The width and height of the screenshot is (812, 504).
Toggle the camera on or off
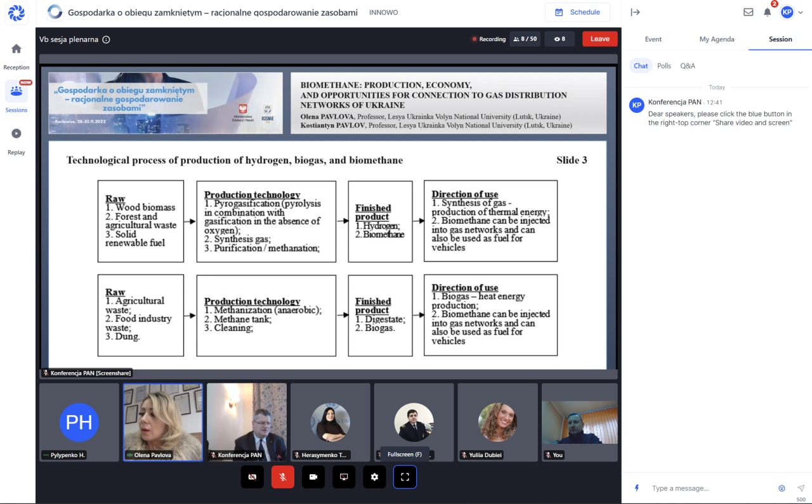pyautogui.click(x=313, y=477)
